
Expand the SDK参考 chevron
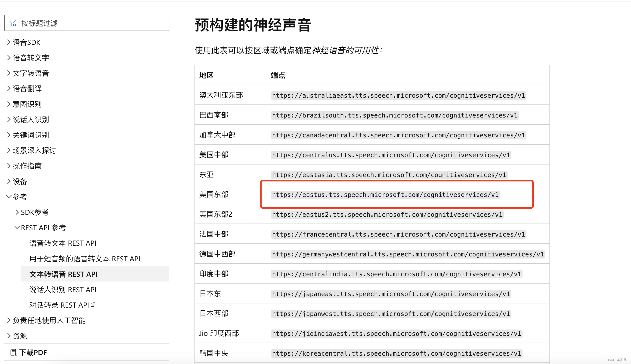coord(17,212)
